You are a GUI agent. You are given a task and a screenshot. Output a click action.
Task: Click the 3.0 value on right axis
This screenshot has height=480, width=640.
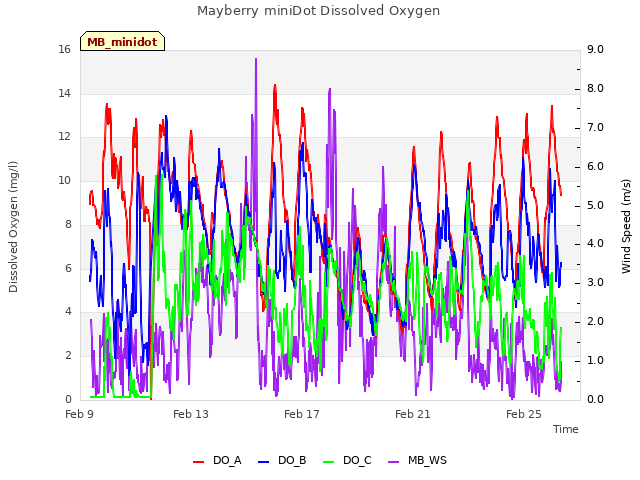(x=595, y=283)
